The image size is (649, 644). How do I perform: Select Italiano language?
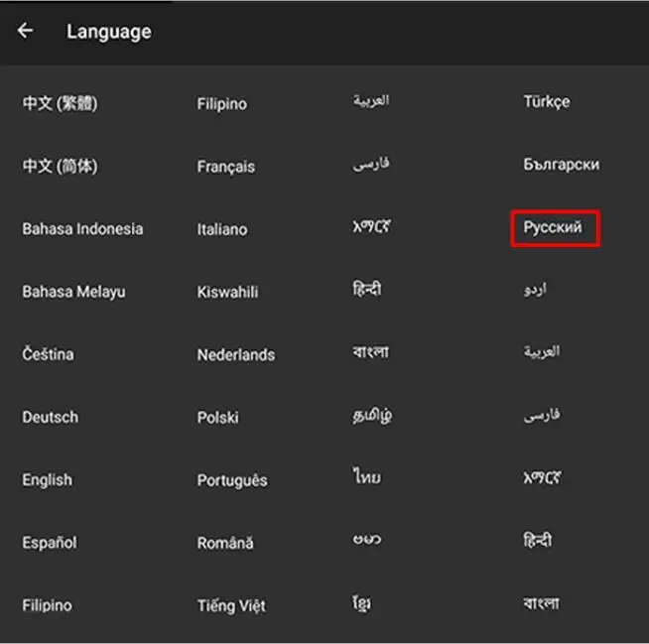pos(222,229)
